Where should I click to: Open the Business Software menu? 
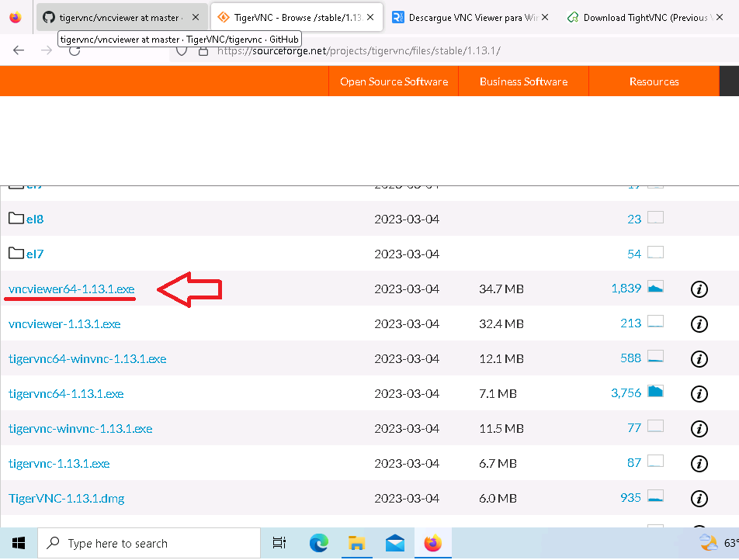click(x=523, y=81)
